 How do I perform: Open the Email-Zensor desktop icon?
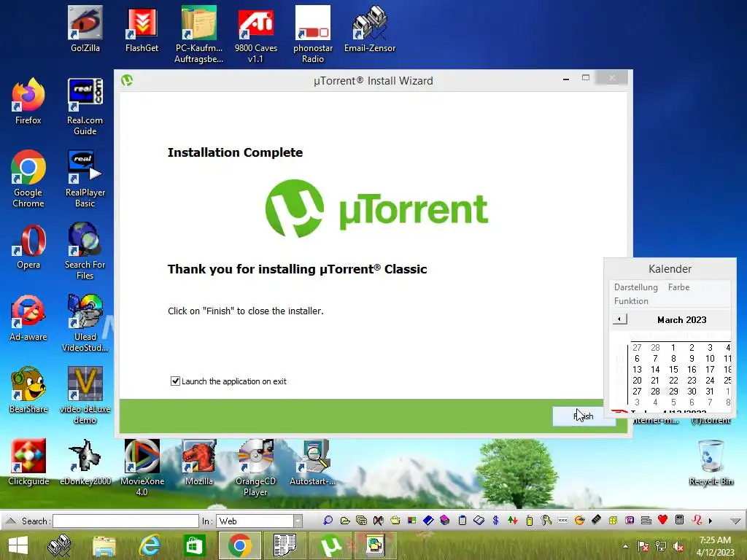click(x=370, y=29)
